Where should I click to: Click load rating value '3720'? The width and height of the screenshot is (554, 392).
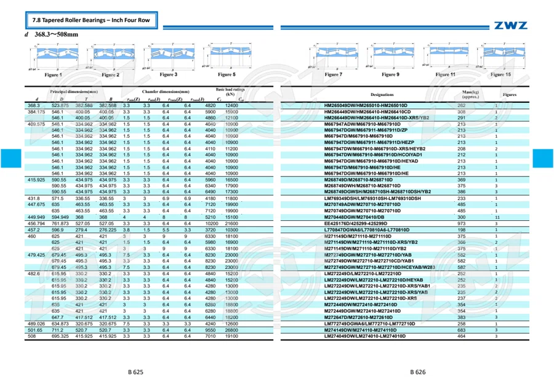pos(210,230)
